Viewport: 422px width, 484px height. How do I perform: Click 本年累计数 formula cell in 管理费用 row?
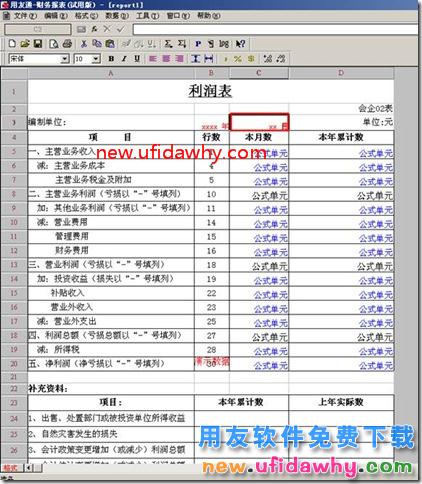coord(341,236)
